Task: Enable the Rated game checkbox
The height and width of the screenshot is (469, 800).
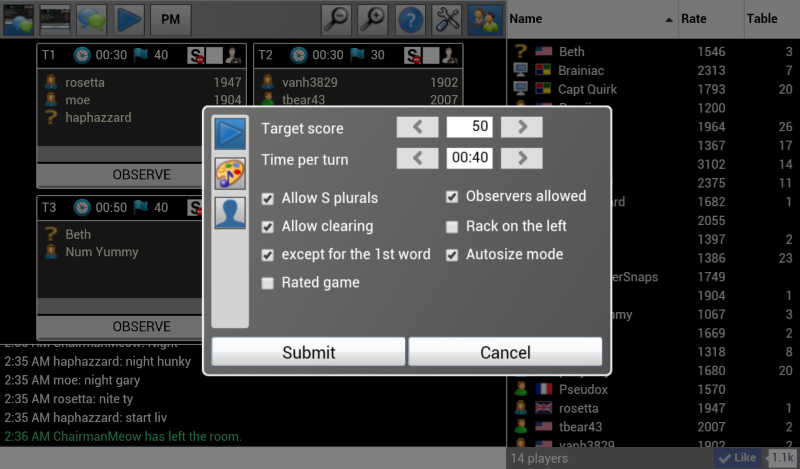Action: [x=267, y=283]
